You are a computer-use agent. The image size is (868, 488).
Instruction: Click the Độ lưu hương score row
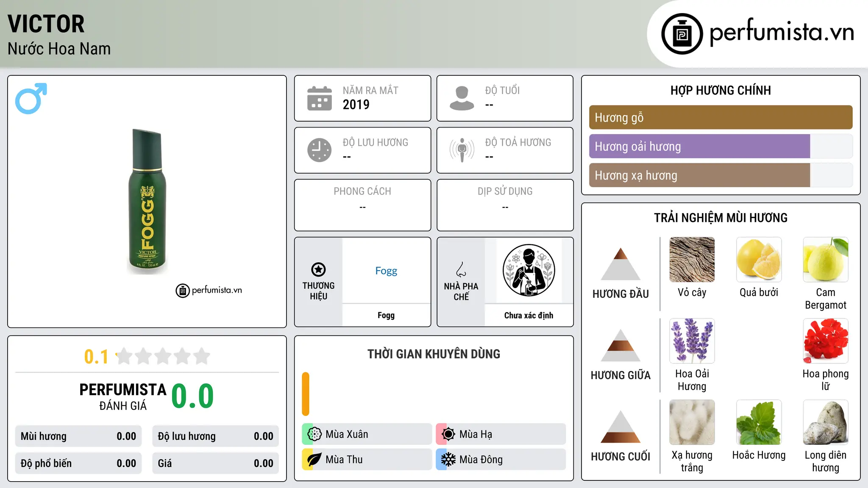click(x=215, y=436)
